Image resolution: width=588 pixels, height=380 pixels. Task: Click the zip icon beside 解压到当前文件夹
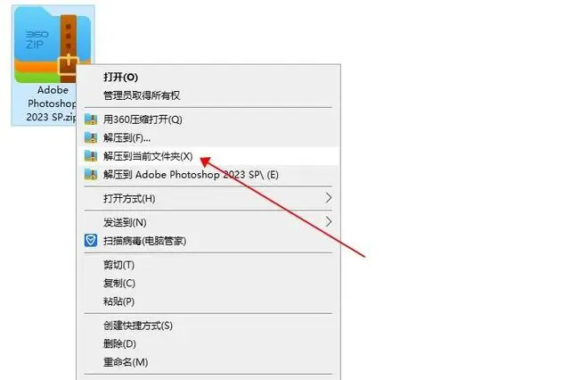[91, 156]
